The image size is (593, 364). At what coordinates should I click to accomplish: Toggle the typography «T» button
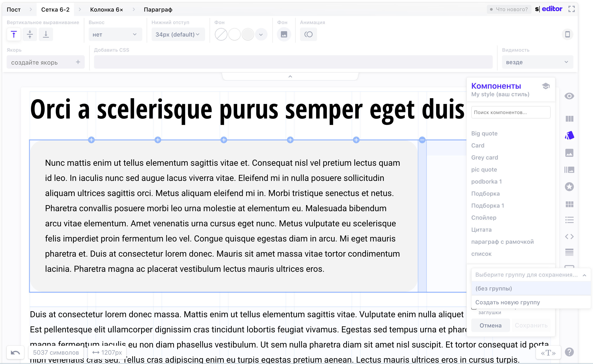[x=548, y=353]
